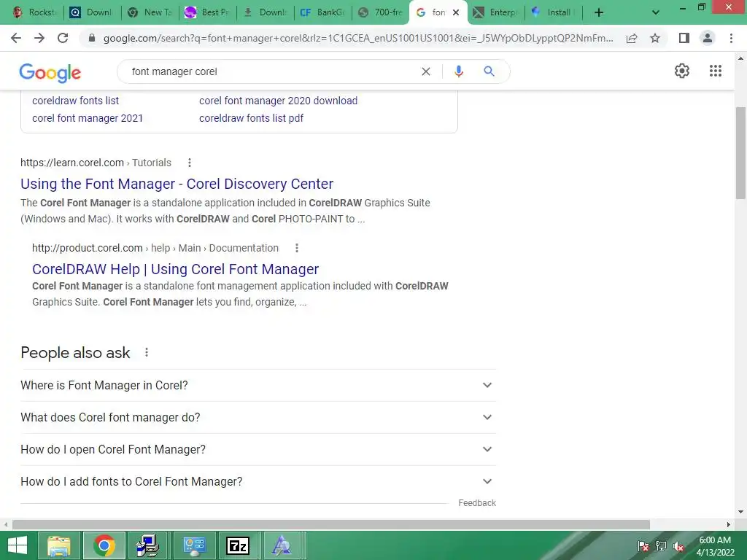The height and width of the screenshot is (560, 747).
Task: Switch to the first Download tab
Action: 93,12
